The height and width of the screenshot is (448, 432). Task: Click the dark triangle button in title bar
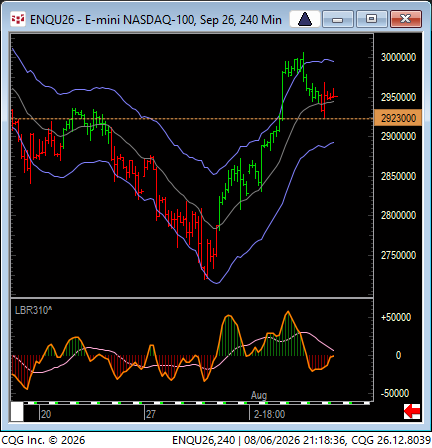click(x=305, y=19)
